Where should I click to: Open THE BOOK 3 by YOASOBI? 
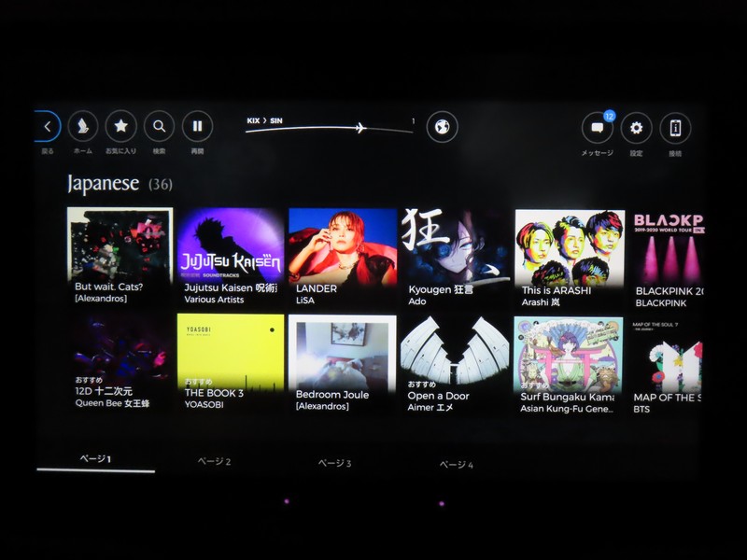231,362
